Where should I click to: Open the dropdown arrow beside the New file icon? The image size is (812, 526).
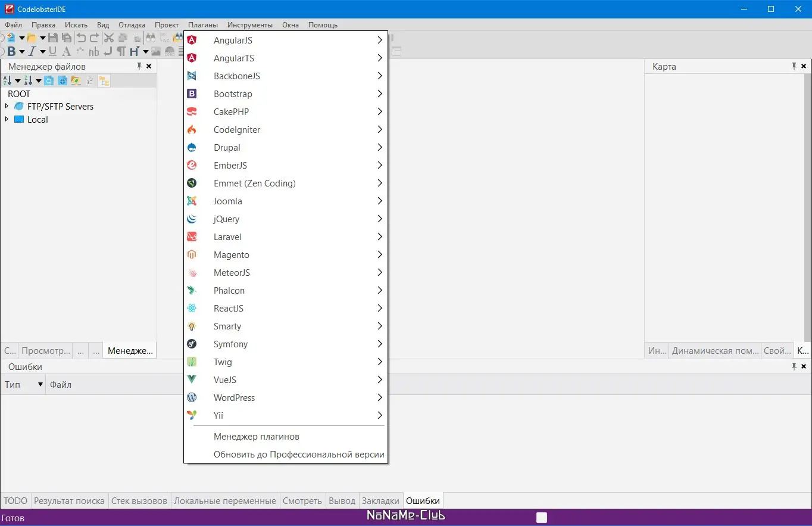coord(21,38)
